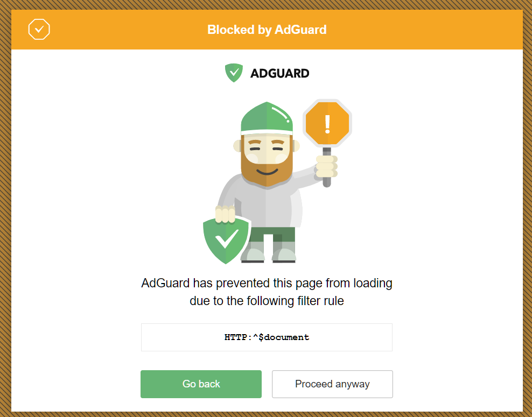Click the small AdGuard shield logo
The width and height of the screenshot is (532, 417).
[234, 73]
